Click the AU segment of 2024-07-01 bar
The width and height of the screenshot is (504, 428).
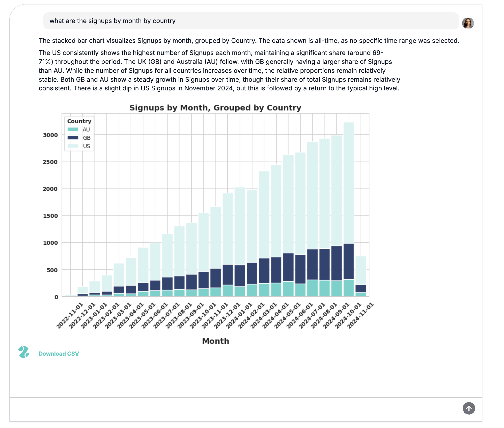(x=312, y=288)
